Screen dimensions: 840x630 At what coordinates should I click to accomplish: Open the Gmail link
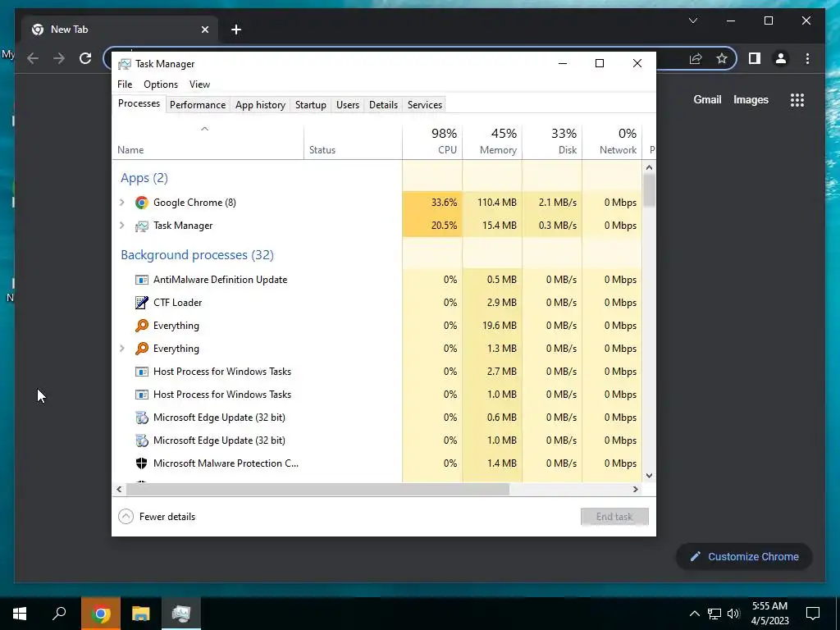tap(707, 99)
